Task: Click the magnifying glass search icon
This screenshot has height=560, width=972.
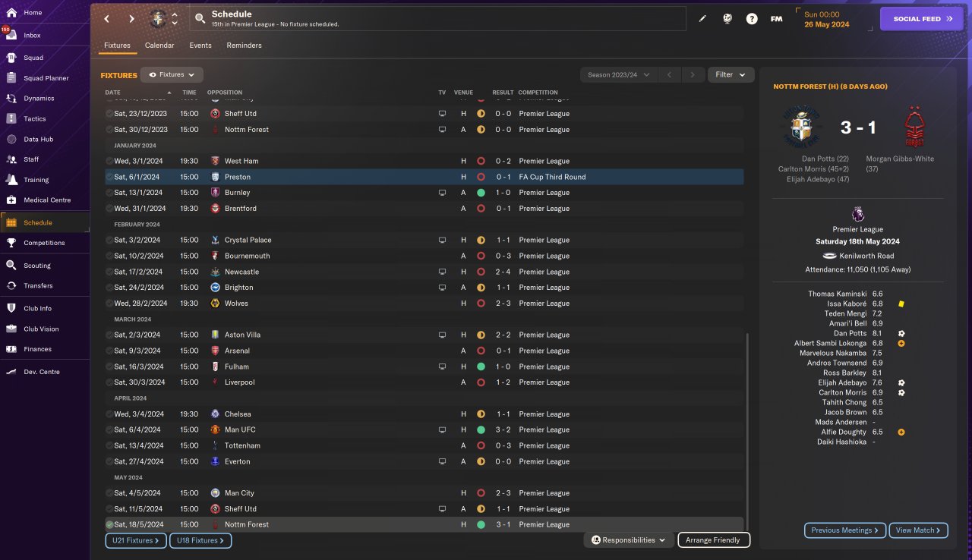Action: 200,19
